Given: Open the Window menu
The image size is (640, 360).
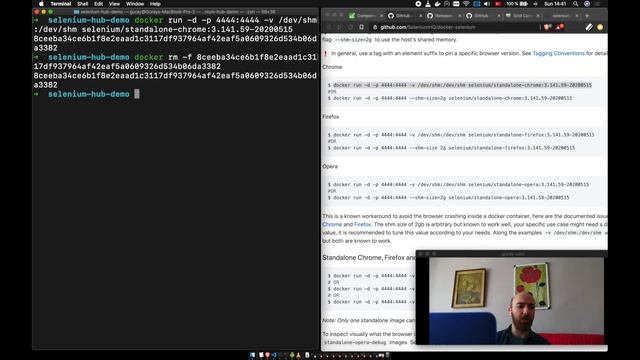Looking at the screenshot, I should 135,4.
